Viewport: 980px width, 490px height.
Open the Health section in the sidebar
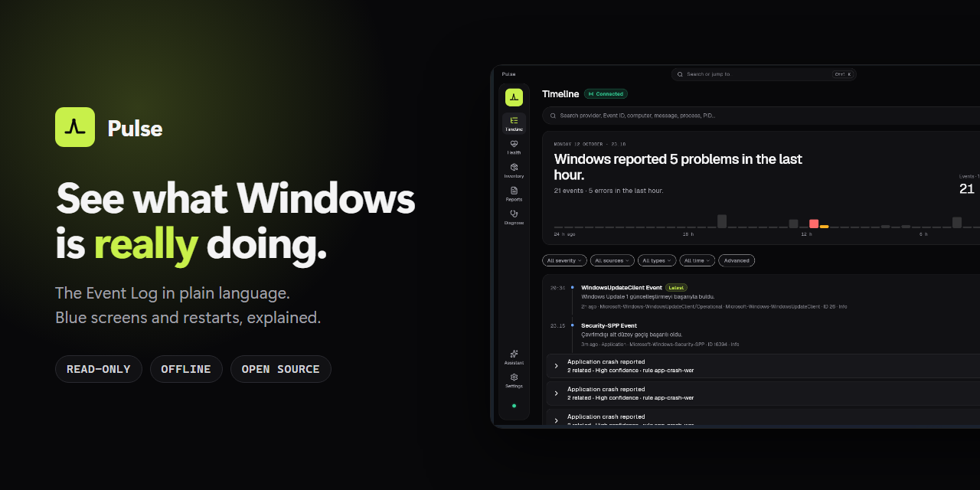tap(514, 147)
